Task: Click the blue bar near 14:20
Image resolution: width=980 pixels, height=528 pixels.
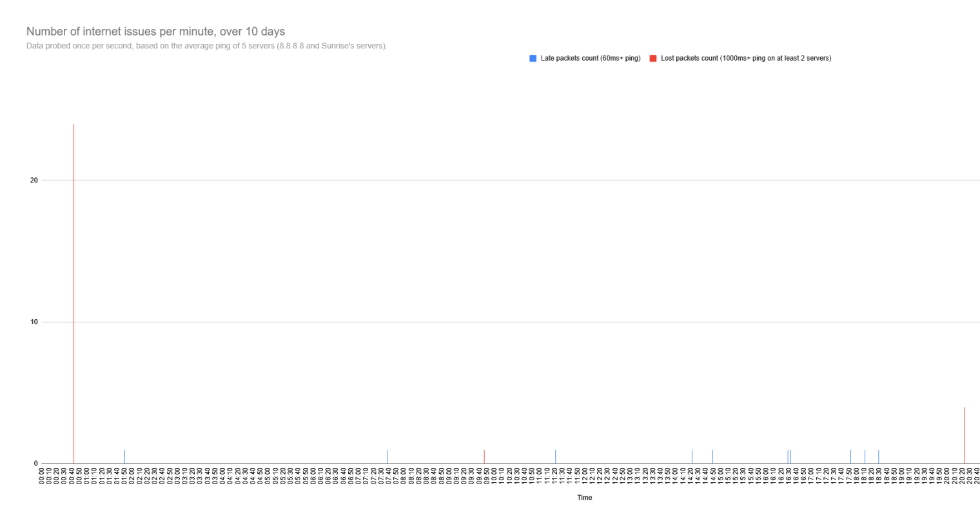Action: [x=692, y=457]
